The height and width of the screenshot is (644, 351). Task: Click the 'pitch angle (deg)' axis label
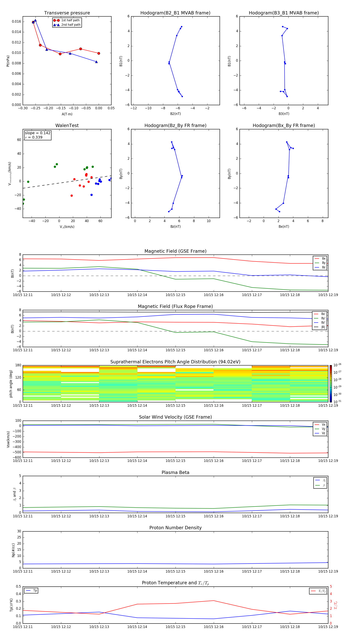click(11, 383)
